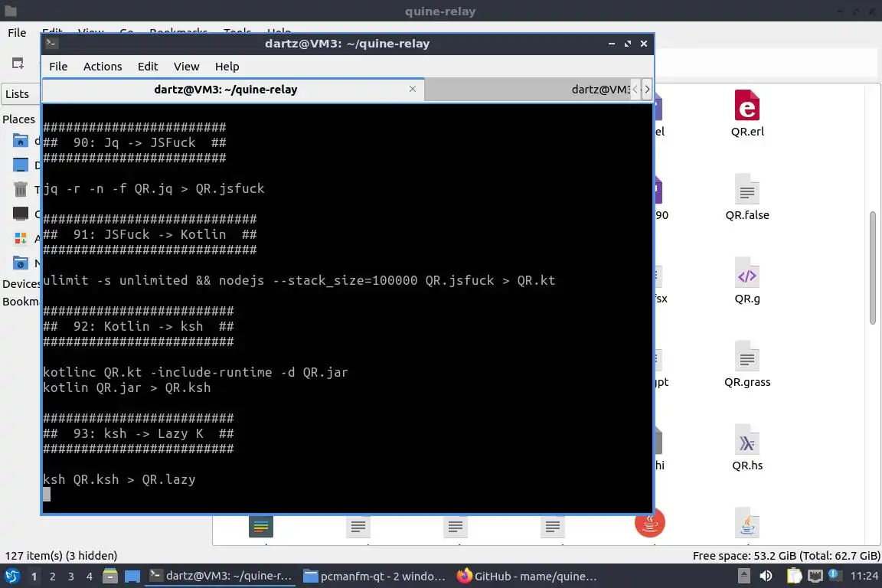Screen dimensions: 882x588
Task: Select the grey Java file icon at bottom right
Action: coord(747,523)
